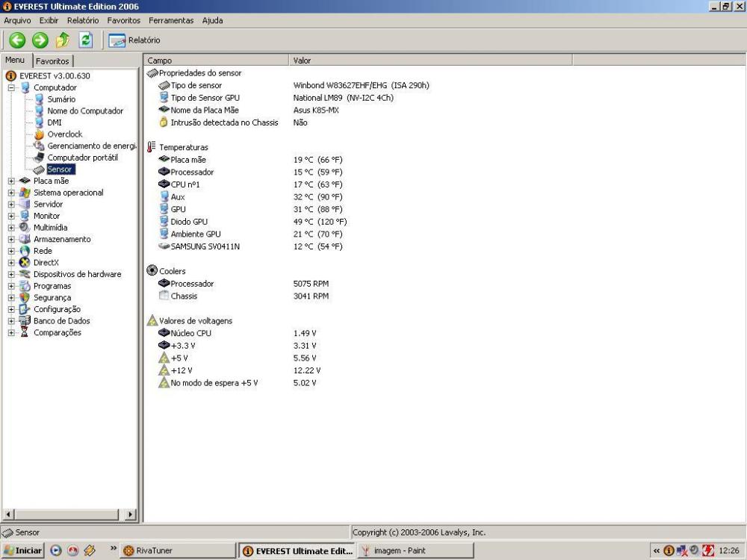
Task: Switch to the Favoritos tab
Action: point(52,61)
